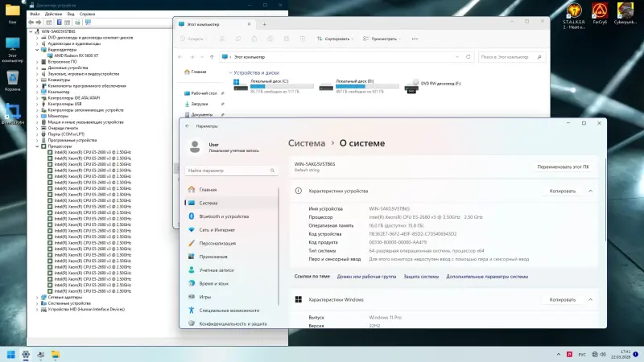Click the Переименовать этот ПК button
The image size is (644, 362).
563,167
